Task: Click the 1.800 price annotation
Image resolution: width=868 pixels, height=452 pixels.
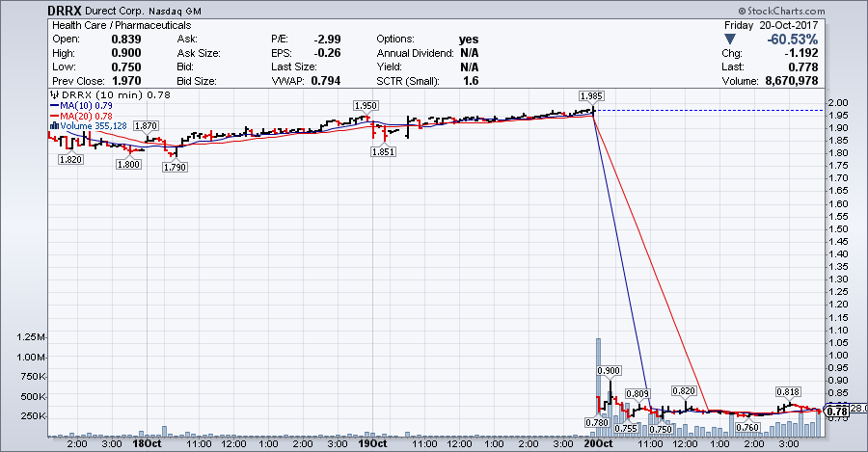Action: [x=128, y=164]
